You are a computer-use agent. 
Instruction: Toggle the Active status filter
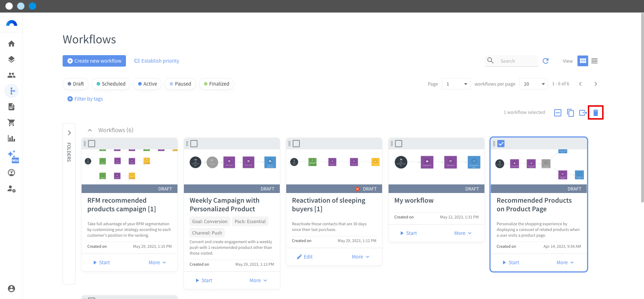(x=147, y=84)
